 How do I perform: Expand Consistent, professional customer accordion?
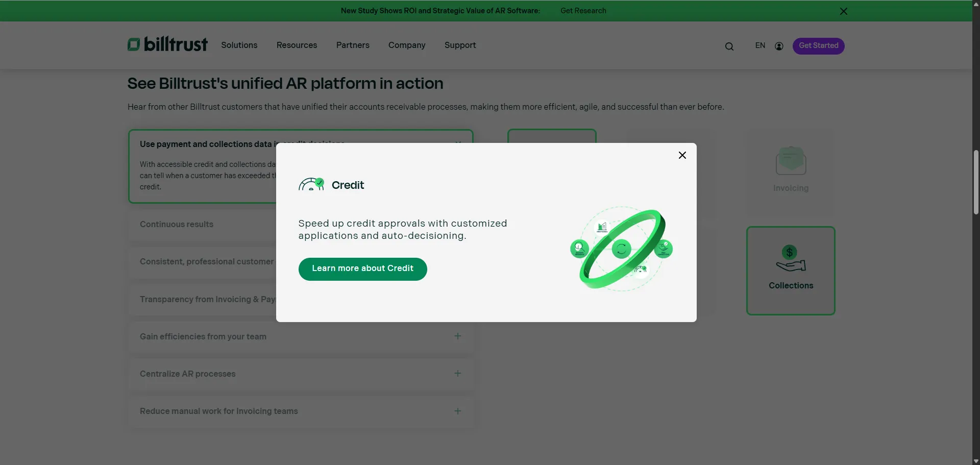[x=202, y=261]
